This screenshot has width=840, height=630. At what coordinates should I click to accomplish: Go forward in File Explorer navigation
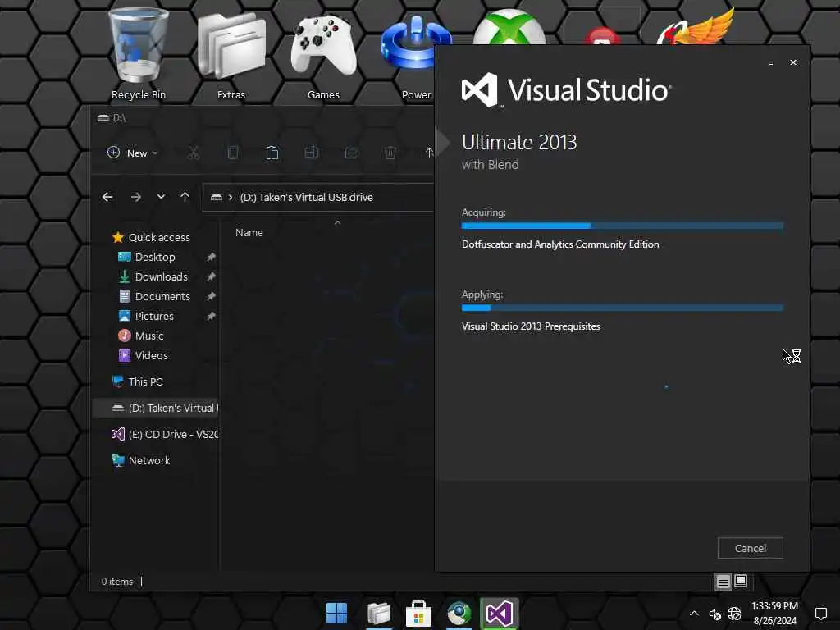(x=135, y=197)
